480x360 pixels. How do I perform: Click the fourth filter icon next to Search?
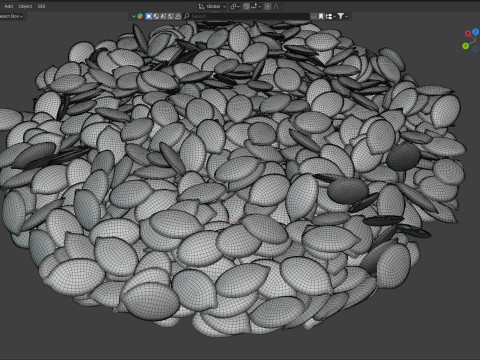pyautogui.click(x=171, y=16)
